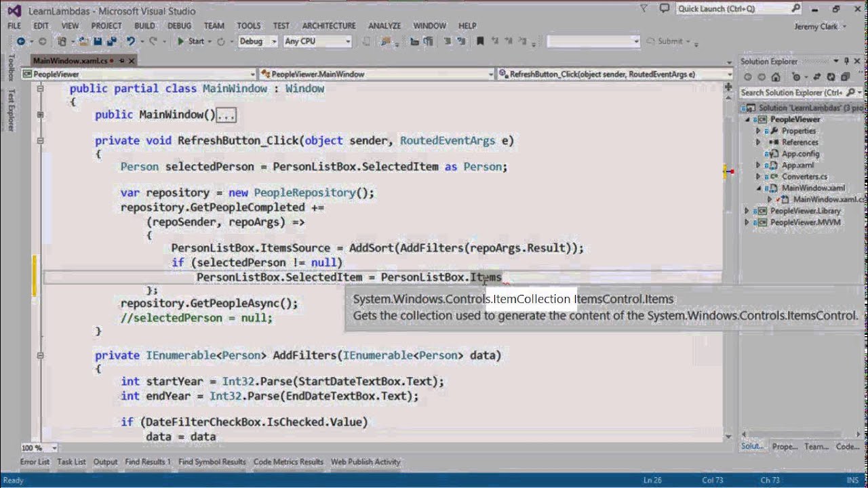Click in the Quick Launch search box
Viewport: 868px width, 488px height.
pos(737,9)
